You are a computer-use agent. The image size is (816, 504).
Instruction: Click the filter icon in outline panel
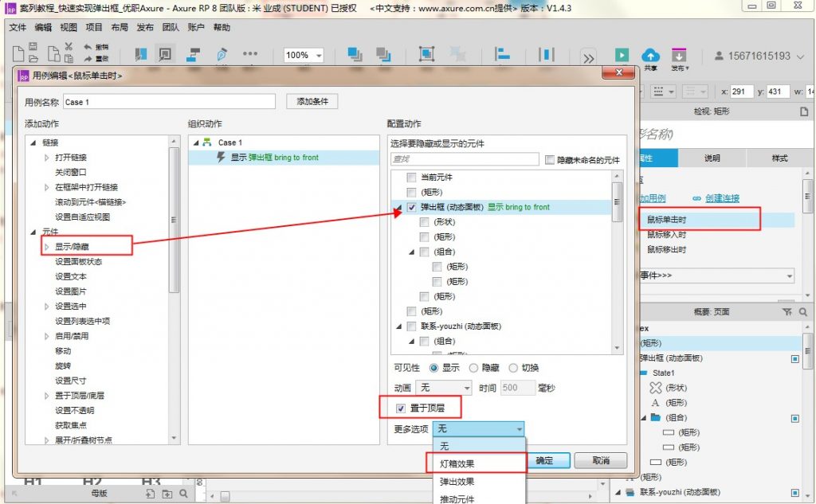(x=787, y=312)
